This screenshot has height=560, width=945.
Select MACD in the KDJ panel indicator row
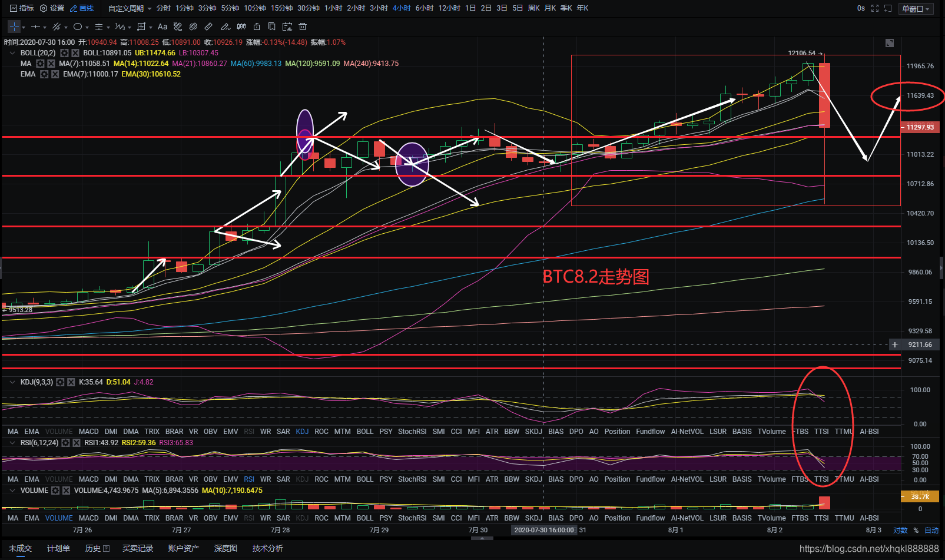click(x=89, y=432)
